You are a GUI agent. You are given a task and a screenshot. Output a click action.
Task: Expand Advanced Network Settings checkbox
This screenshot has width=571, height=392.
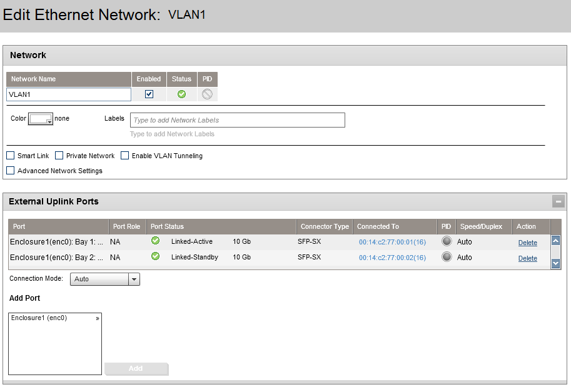(x=11, y=171)
